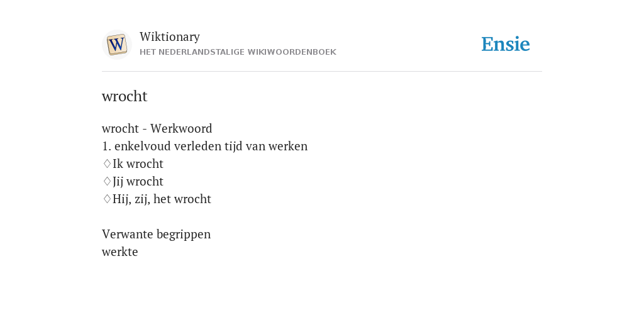Open the related term 'werkte'
This screenshot has height=322, width=644.
point(120,252)
